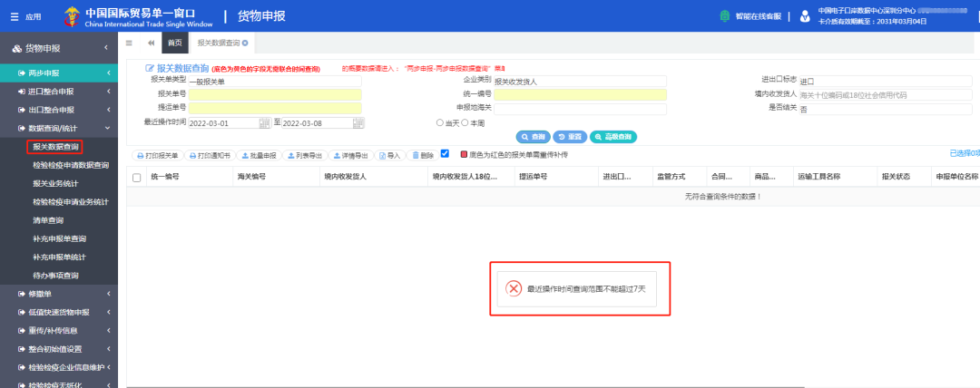The image size is (980, 388).
Task: Click the 重置 reset button
Action: pos(569,137)
